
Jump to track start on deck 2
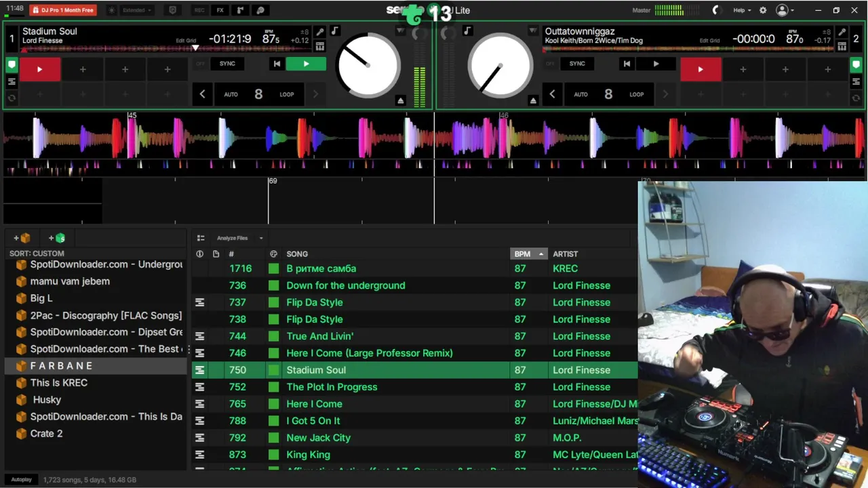coord(627,64)
